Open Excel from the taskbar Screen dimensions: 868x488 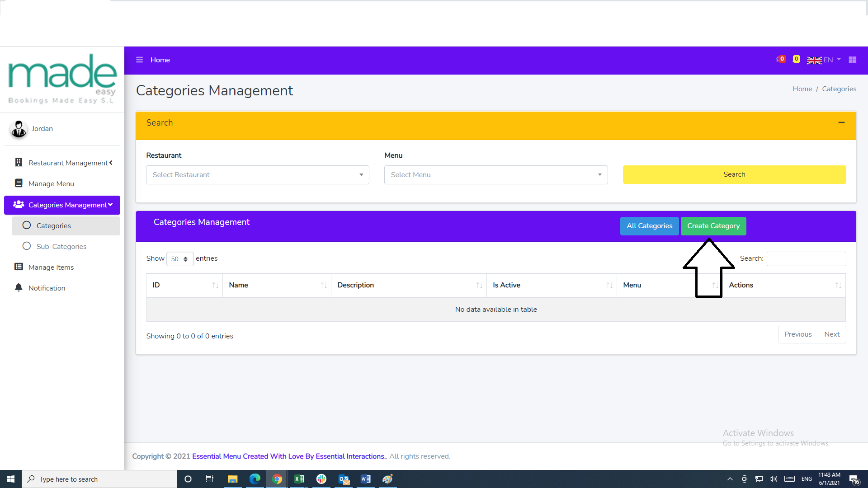(299, 479)
